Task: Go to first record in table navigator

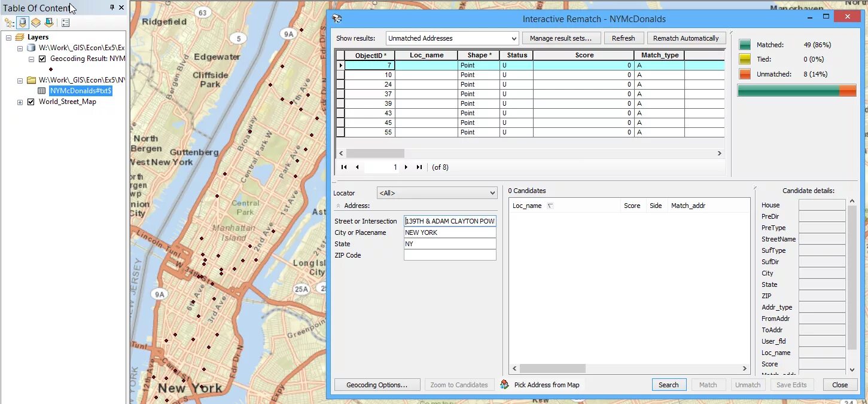Action: click(344, 167)
